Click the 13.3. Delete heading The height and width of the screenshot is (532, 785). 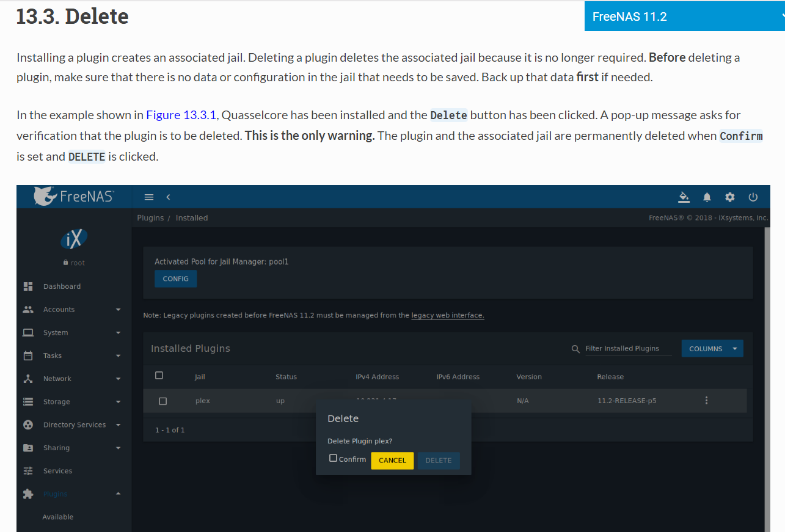(x=73, y=16)
